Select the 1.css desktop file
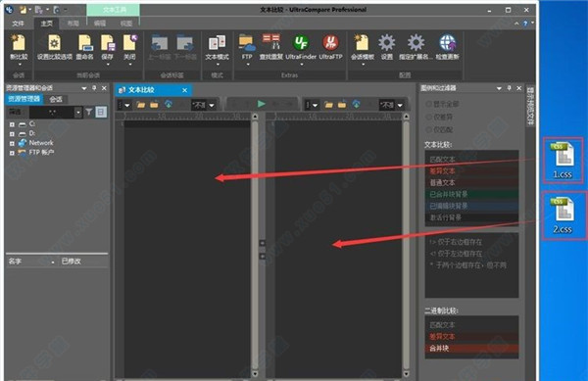This screenshot has height=381, width=588. (563, 160)
